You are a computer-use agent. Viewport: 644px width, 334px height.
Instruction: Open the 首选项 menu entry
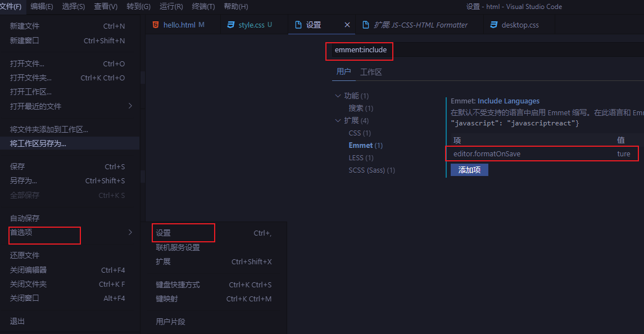(70, 232)
